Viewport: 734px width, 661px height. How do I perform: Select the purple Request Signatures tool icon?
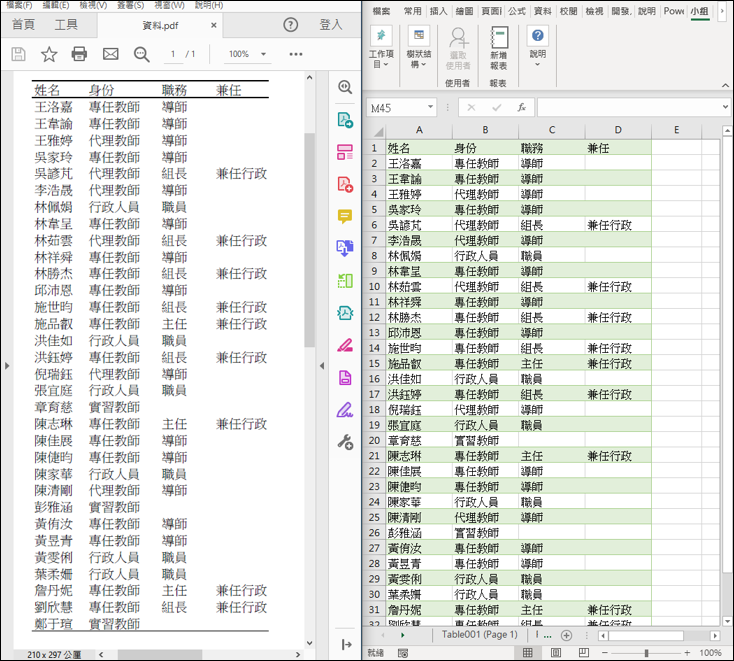pos(345,377)
